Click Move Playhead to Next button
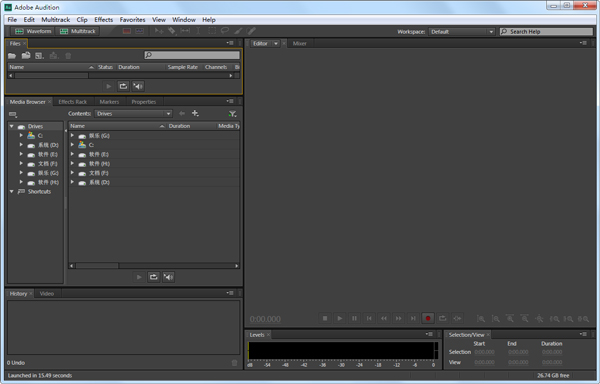Image resolution: width=600 pixels, height=384 pixels. point(413,318)
